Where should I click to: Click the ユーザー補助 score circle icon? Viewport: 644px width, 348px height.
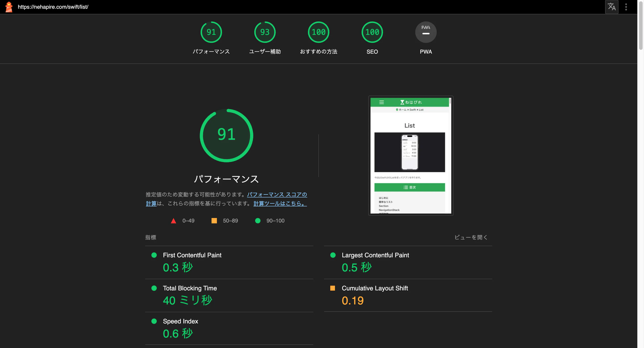pos(265,32)
